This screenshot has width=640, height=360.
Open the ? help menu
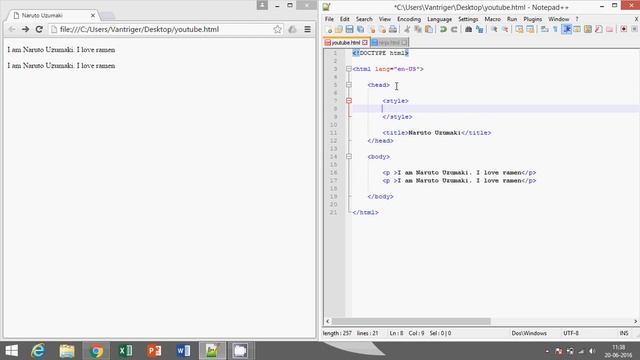click(577, 19)
